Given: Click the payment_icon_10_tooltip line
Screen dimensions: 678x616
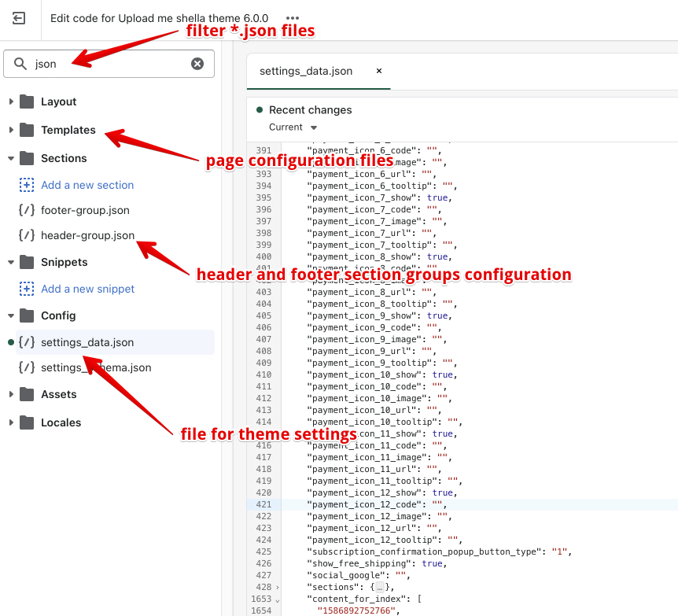Looking at the screenshot, I should (385, 422).
